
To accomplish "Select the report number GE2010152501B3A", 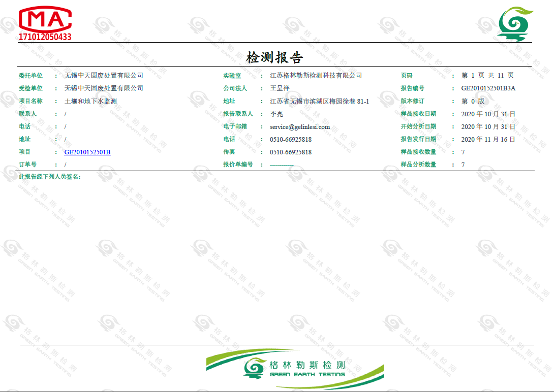I will click(488, 88).
